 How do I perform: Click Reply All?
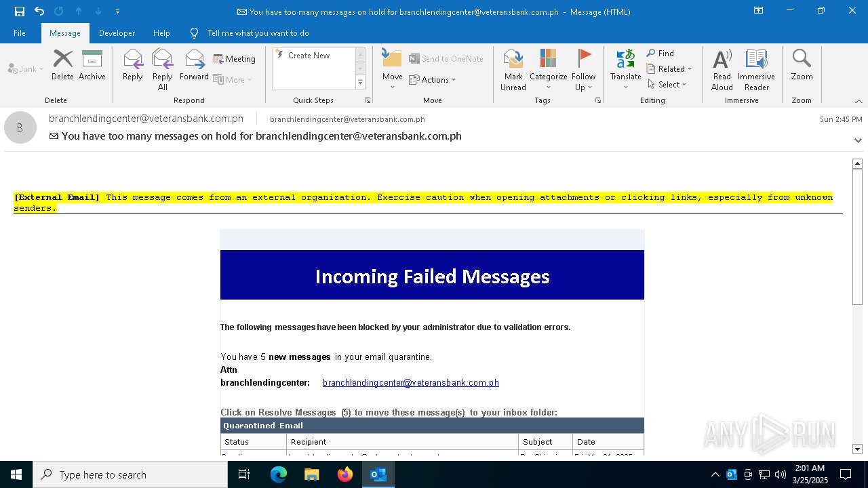(x=163, y=69)
